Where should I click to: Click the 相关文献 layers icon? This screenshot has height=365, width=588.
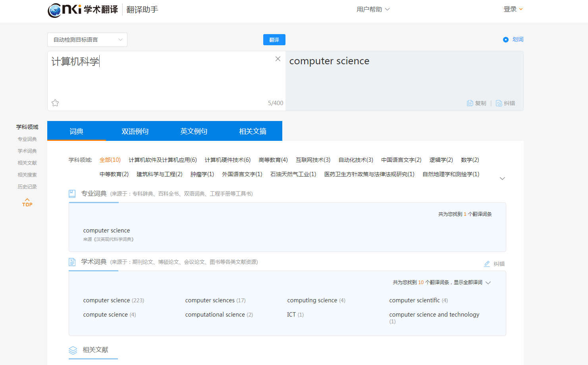click(73, 350)
